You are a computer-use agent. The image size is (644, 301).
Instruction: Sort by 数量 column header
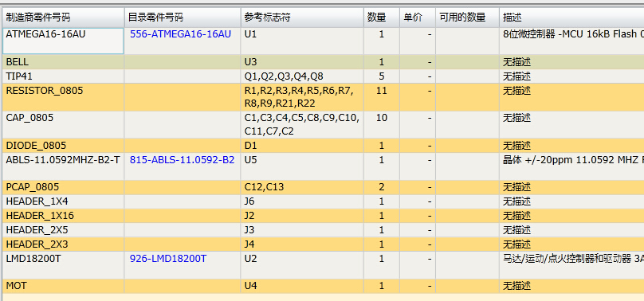pos(382,18)
